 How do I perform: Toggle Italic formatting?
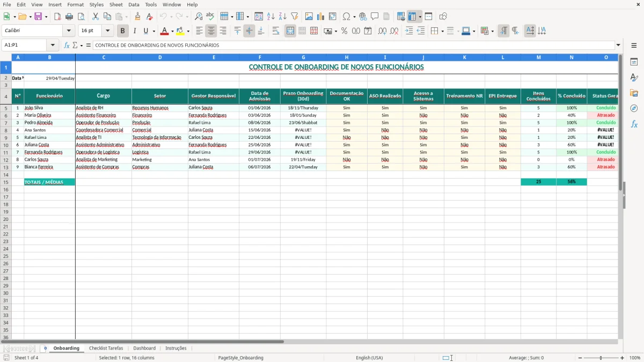(x=135, y=31)
